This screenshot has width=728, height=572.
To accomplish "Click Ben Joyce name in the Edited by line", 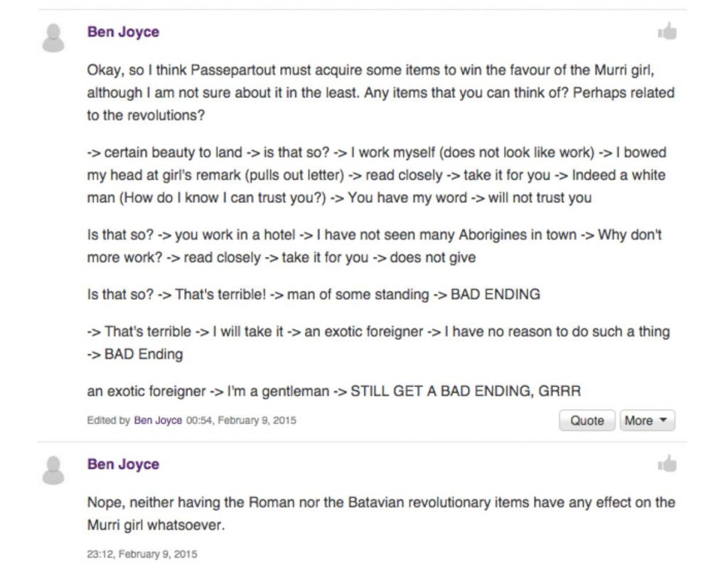I will pyautogui.click(x=158, y=420).
